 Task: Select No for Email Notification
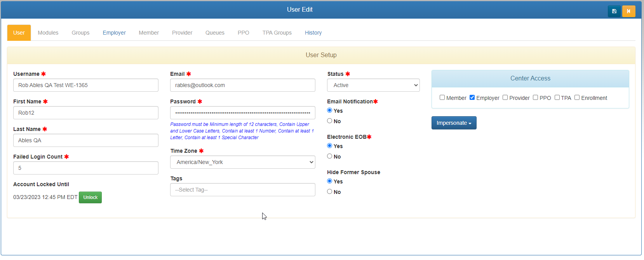point(329,121)
